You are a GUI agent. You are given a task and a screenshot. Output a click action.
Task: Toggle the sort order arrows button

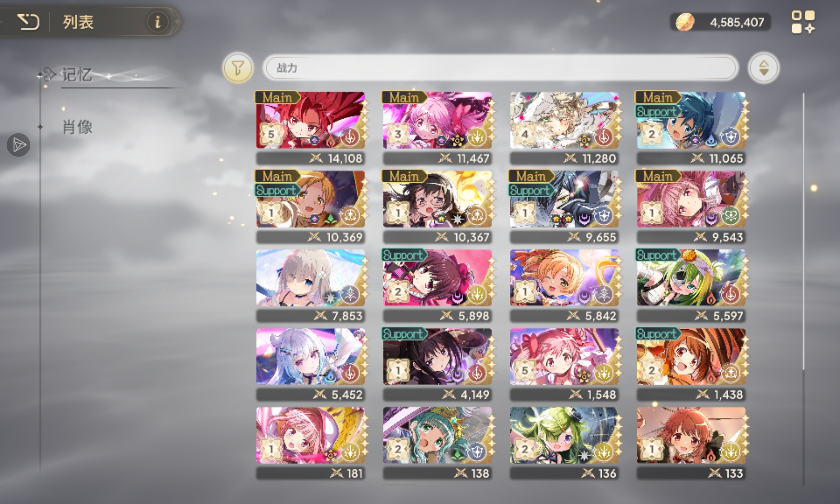(764, 68)
